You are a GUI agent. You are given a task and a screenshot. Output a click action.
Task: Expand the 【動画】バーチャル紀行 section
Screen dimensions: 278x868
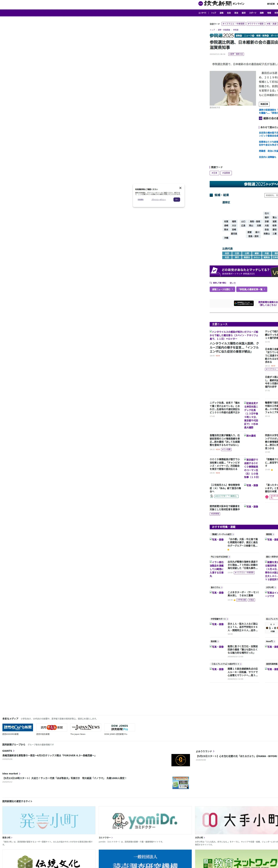point(222,534)
